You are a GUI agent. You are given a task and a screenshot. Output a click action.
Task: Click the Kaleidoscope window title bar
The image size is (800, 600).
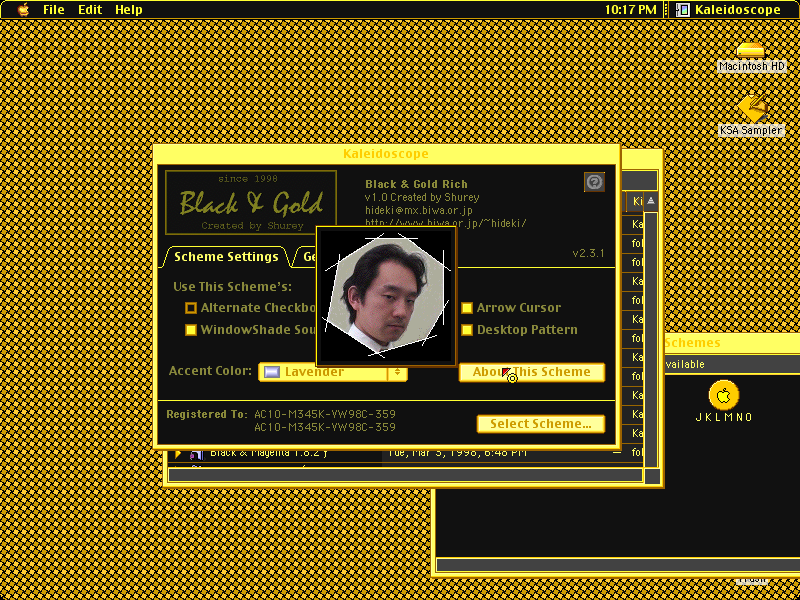tap(386, 154)
